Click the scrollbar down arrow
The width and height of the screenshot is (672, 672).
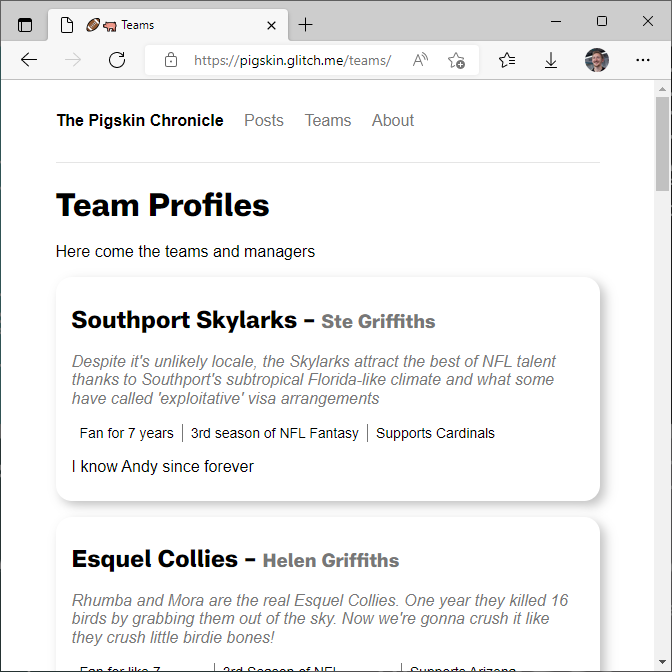[663, 663]
